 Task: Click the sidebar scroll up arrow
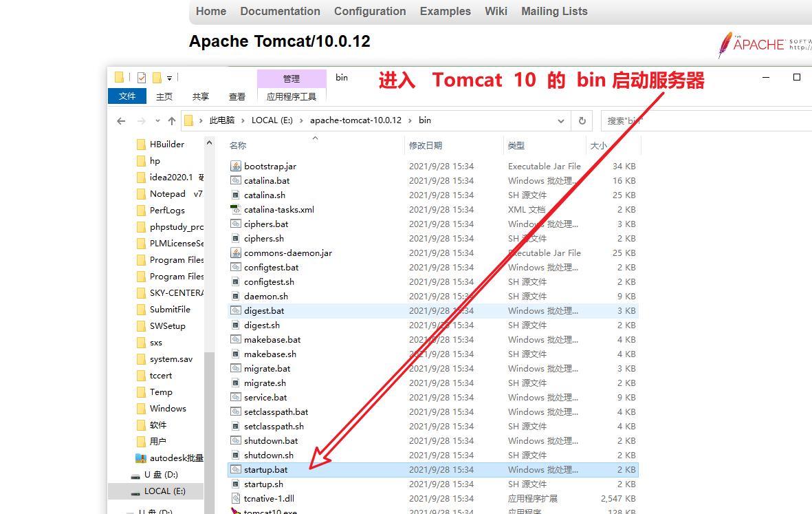209,142
